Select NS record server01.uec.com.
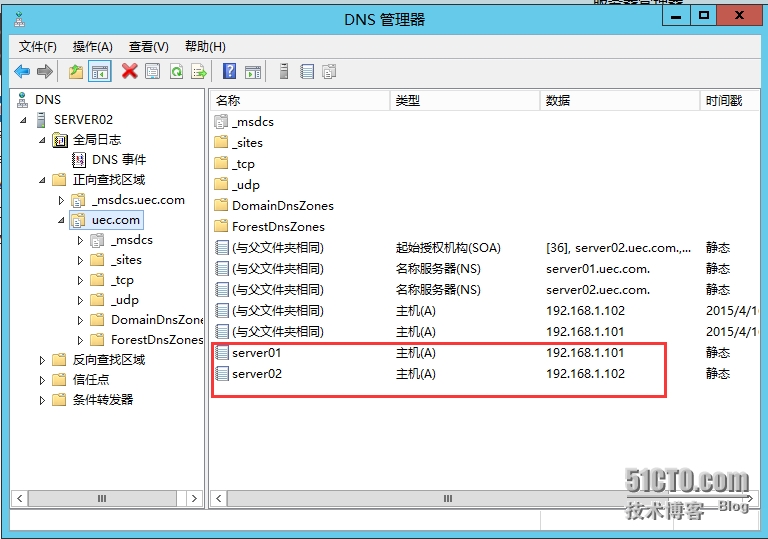The width and height of the screenshot is (768, 539). pyautogui.click(x=485, y=269)
